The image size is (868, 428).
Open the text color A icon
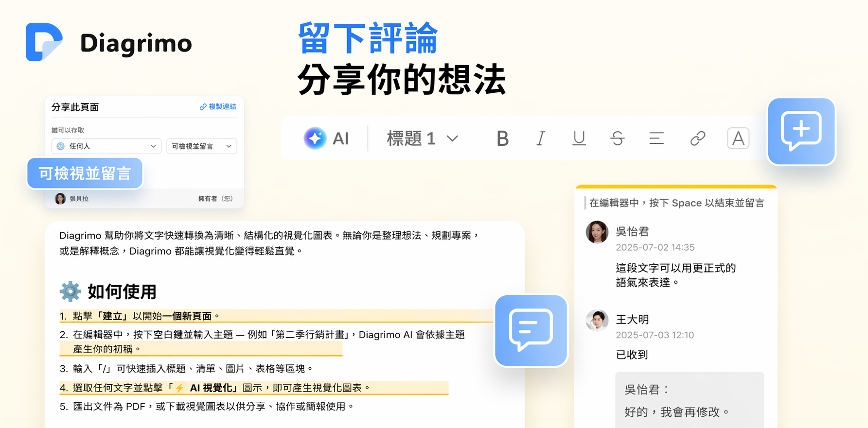click(738, 138)
